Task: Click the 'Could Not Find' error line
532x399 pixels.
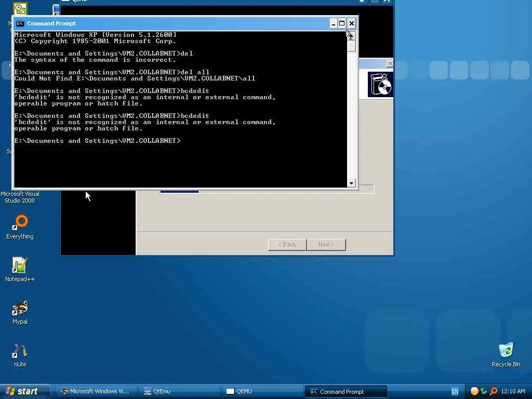Action: point(135,78)
